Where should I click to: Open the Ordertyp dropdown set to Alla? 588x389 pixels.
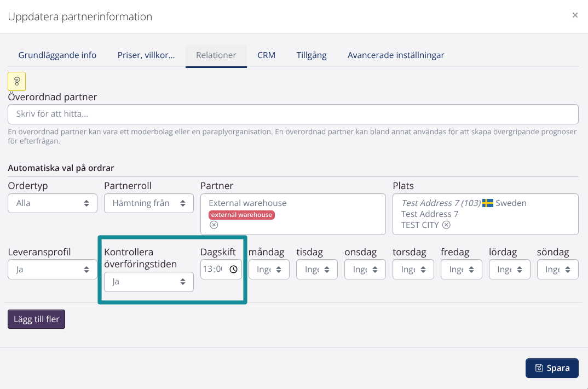(53, 203)
